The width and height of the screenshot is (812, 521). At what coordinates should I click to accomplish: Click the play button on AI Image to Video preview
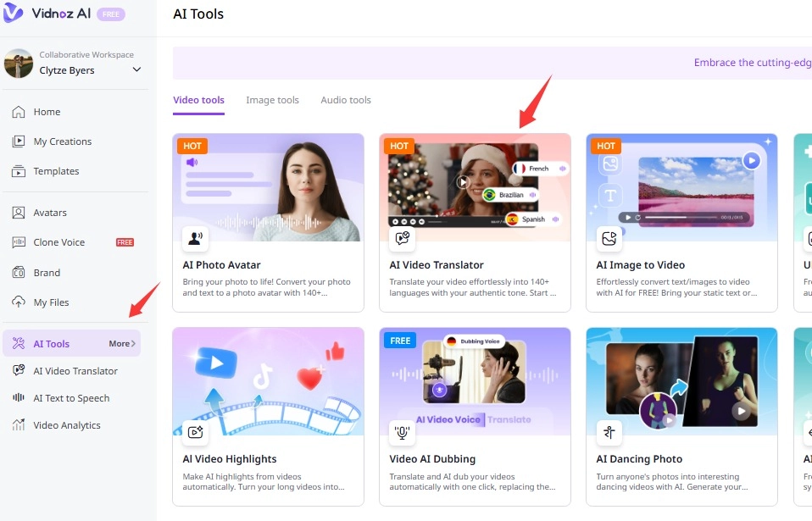pos(751,160)
